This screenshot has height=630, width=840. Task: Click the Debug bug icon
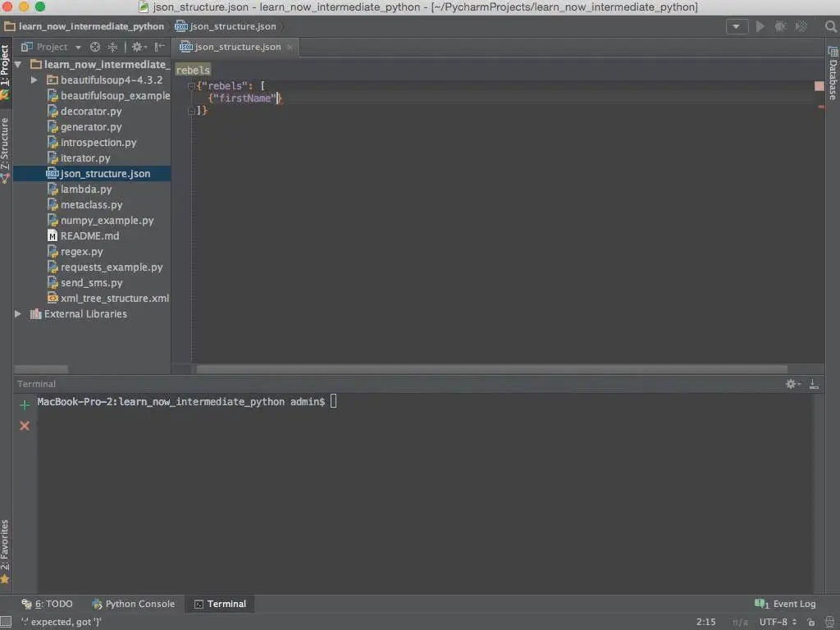pyautogui.click(x=781, y=26)
